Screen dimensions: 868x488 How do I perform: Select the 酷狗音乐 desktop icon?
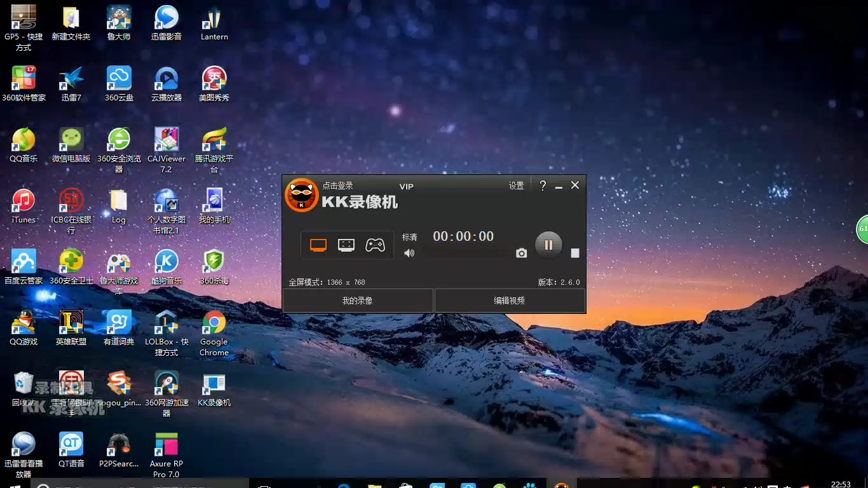tap(166, 267)
